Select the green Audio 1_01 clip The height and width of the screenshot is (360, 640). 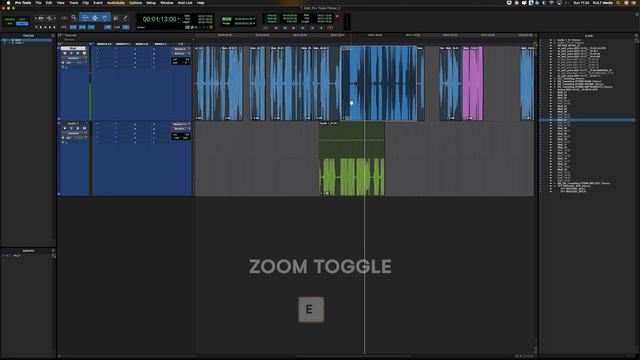tap(351, 158)
